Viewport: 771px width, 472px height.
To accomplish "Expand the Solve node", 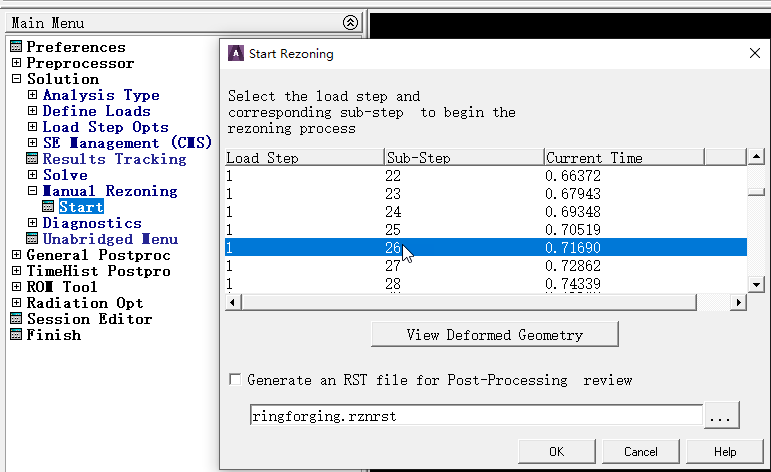I will point(32,175).
